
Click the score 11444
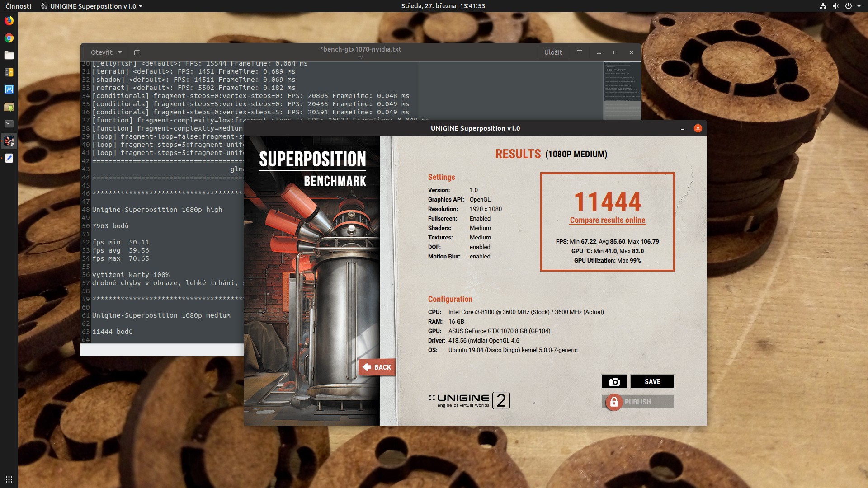(607, 202)
